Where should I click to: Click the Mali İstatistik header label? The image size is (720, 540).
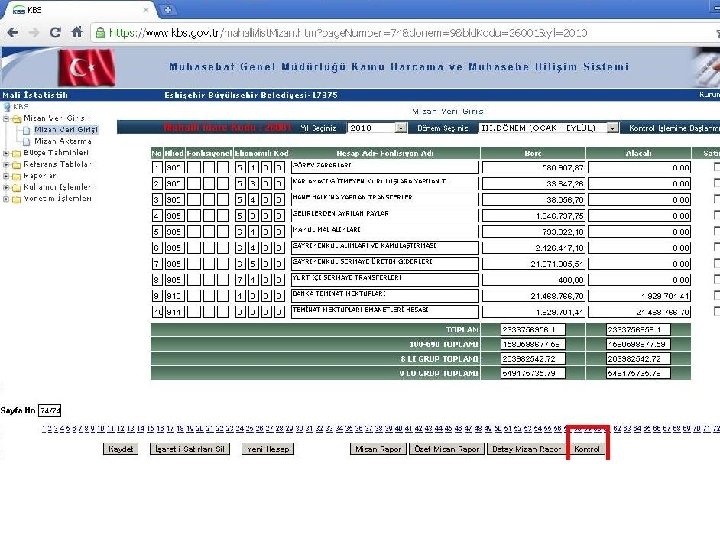(x=35, y=95)
